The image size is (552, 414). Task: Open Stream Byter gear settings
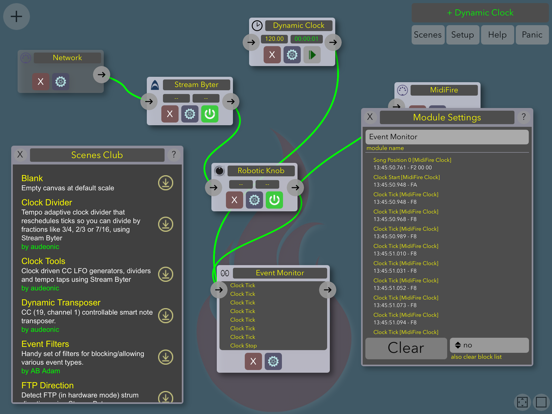tap(190, 114)
